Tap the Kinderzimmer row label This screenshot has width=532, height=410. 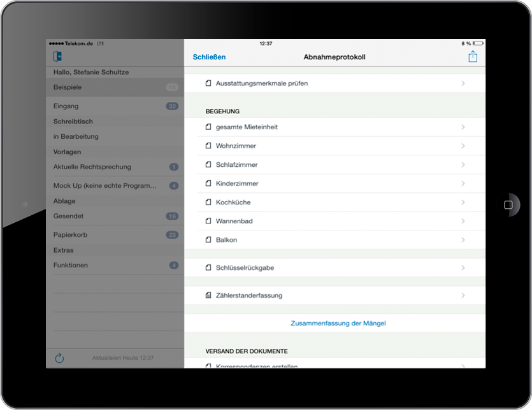click(237, 183)
